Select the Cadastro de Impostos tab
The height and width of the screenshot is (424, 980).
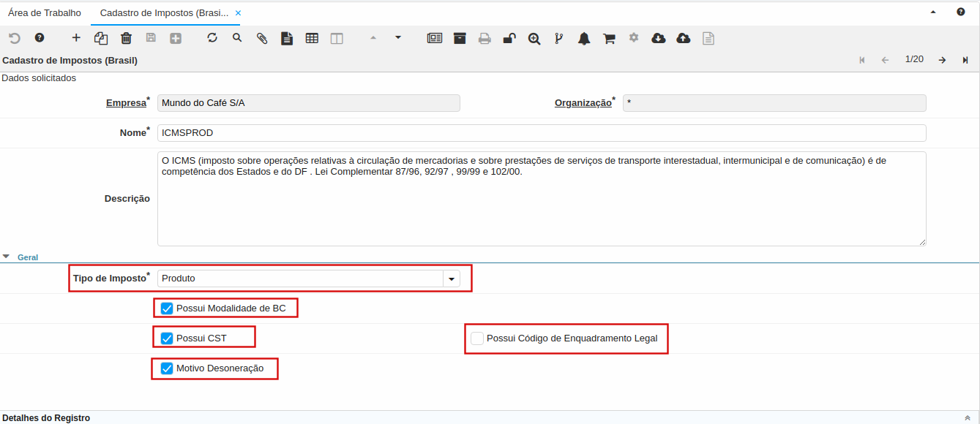pos(164,13)
